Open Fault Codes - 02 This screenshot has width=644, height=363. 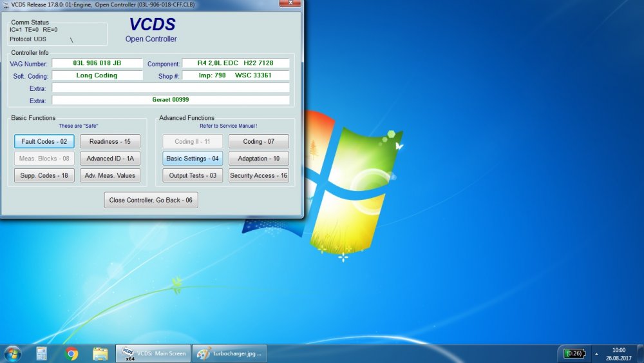pos(44,141)
